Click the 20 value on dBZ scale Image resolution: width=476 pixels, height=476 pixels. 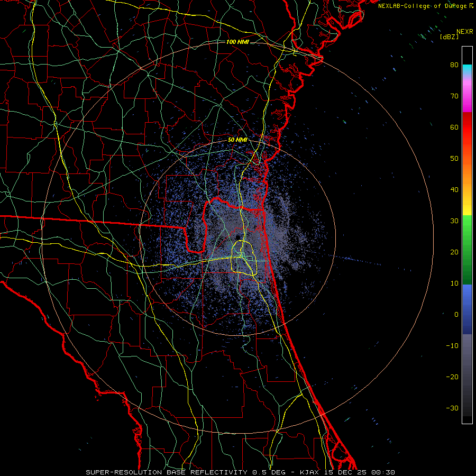(x=454, y=252)
